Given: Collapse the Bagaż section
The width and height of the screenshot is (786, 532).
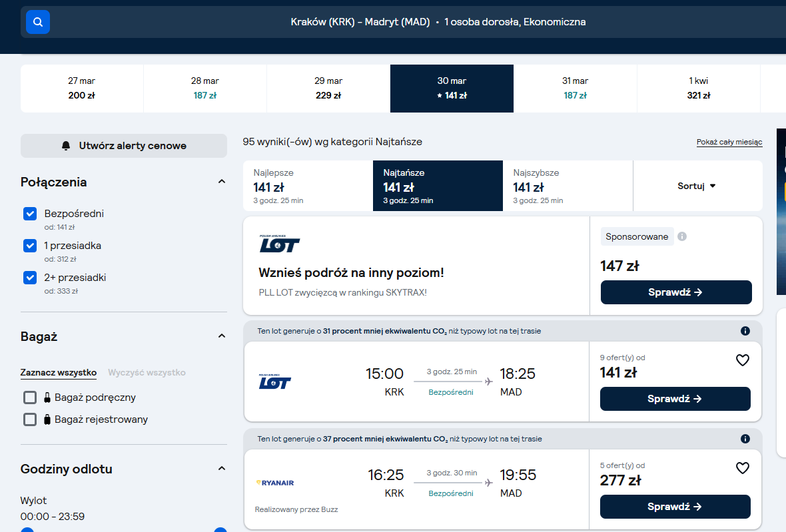Looking at the screenshot, I should (x=222, y=336).
